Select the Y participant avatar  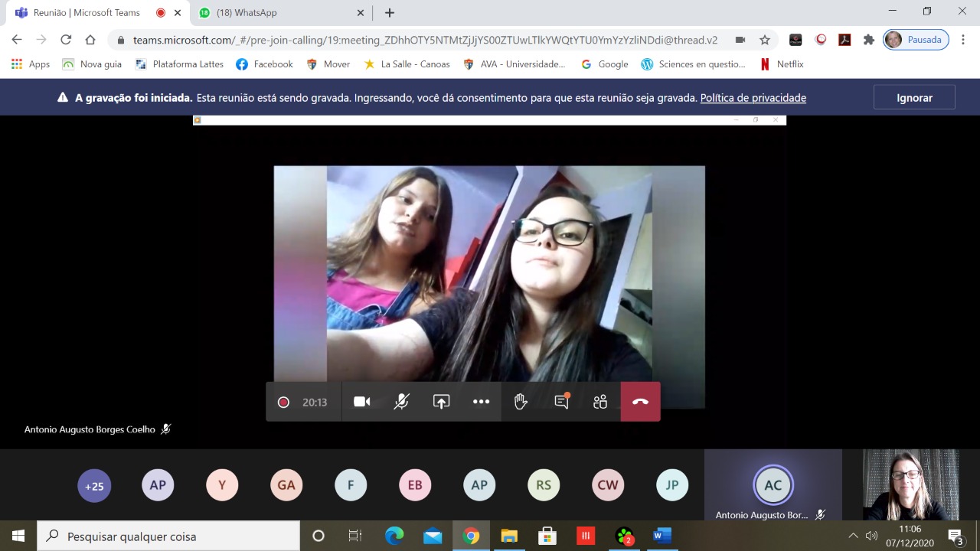222,485
